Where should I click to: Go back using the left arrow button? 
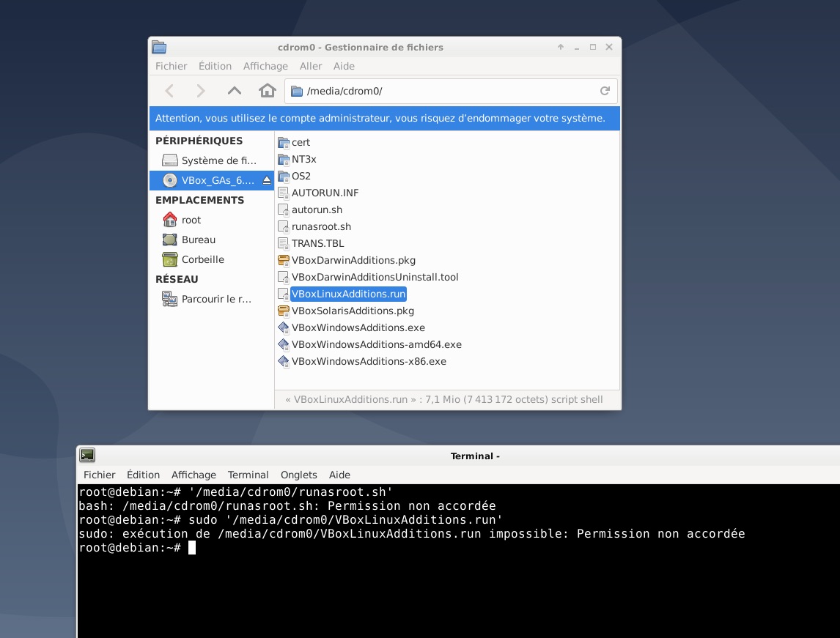click(x=169, y=91)
